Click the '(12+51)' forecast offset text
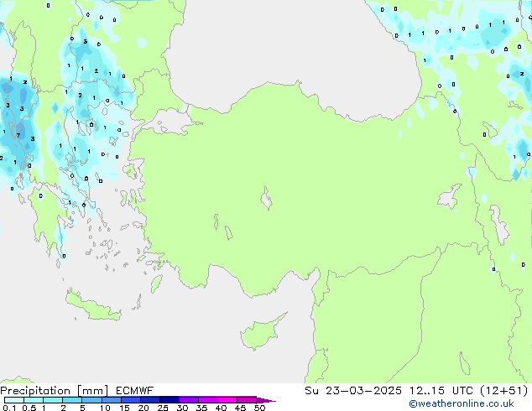Viewport: 532px width, 411px height. click(504, 391)
